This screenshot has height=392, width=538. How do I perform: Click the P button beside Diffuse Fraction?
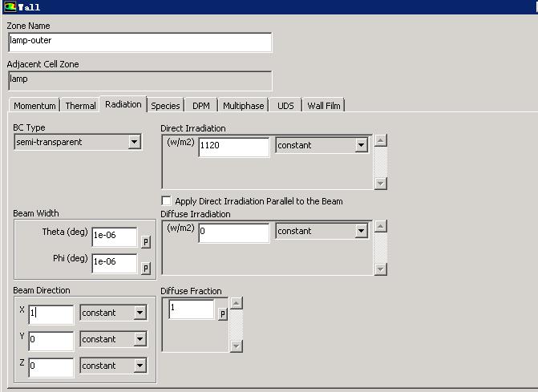(x=223, y=314)
